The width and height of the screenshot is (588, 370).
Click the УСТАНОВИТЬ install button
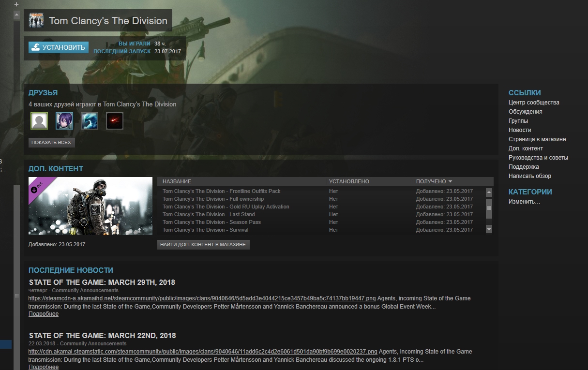coord(59,47)
